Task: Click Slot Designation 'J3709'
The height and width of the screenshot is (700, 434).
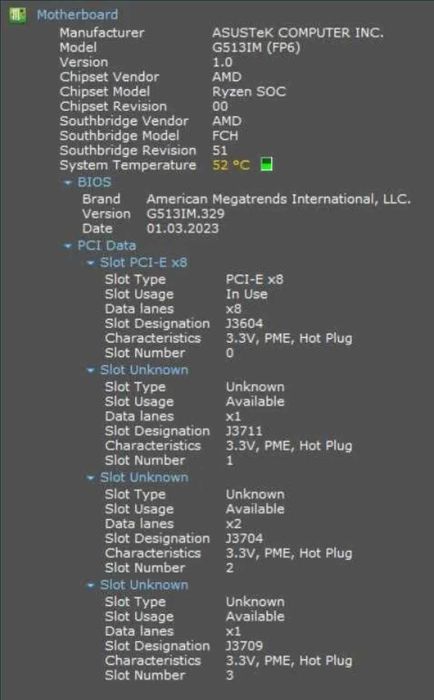Action: [244, 646]
